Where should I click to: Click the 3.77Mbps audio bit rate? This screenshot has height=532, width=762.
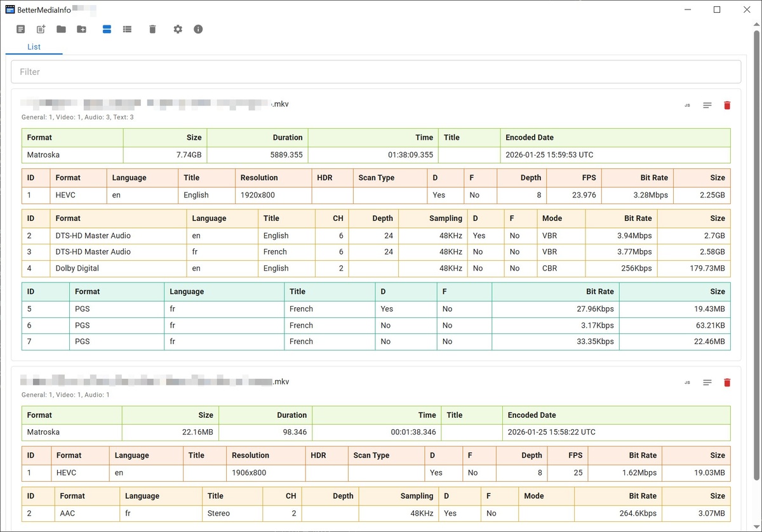coord(621,251)
